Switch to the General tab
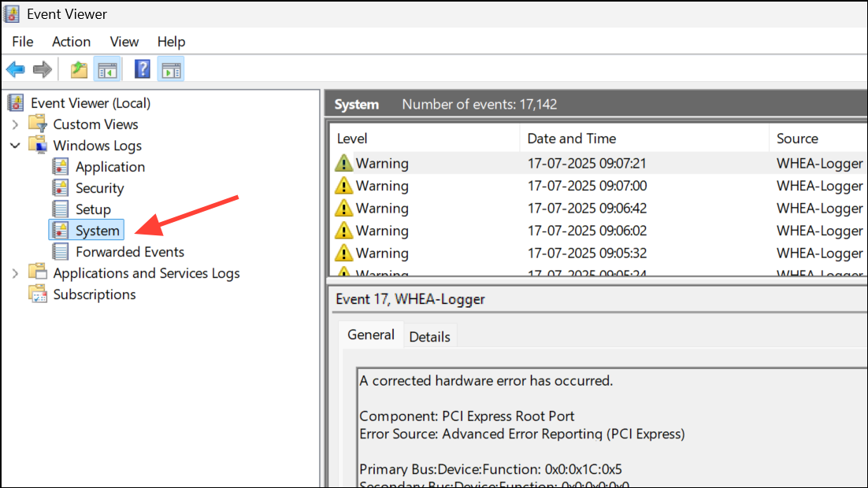Screen dimensions: 868x488 [370, 335]
